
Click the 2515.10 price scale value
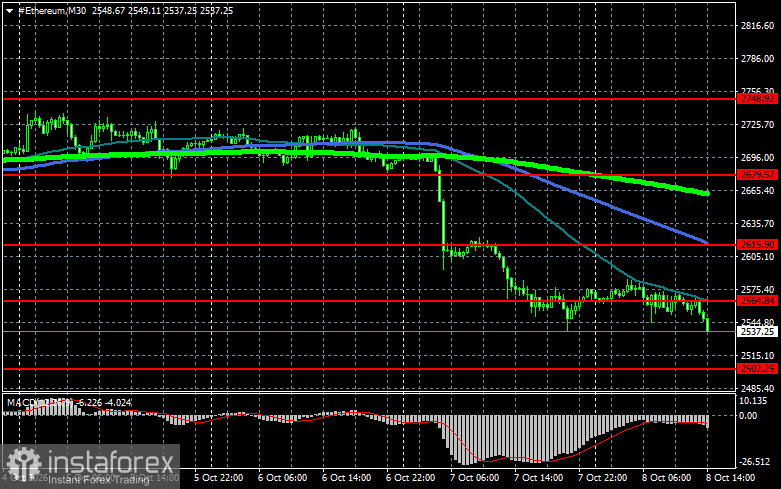[x=757, y=356]
